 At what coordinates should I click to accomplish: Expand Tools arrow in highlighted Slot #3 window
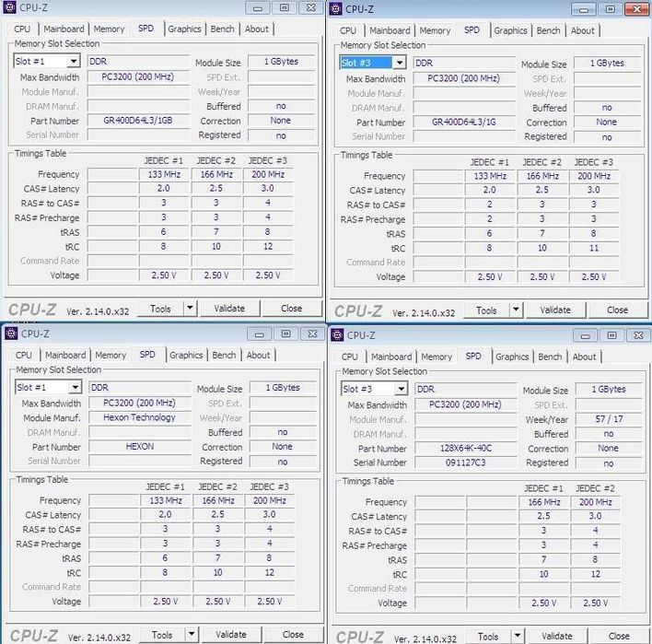coord(516,310)
